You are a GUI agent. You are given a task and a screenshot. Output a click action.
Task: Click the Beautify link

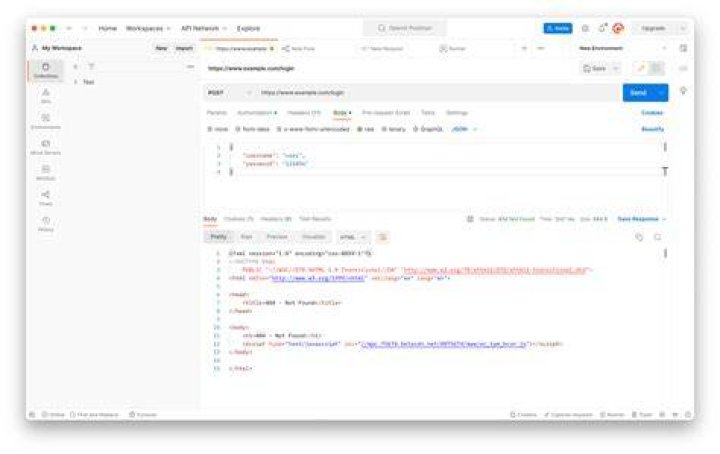pyautogui.click(x=652, y=129)
